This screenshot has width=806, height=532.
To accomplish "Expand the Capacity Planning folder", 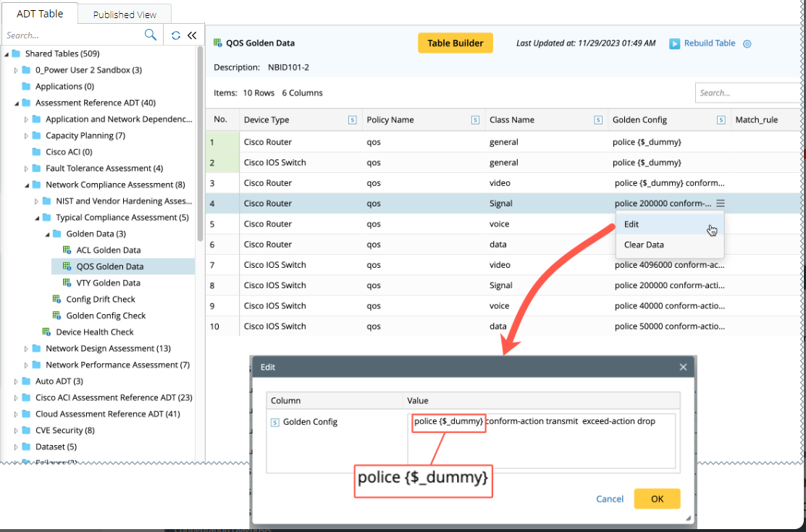I will [x=28, y=135].
